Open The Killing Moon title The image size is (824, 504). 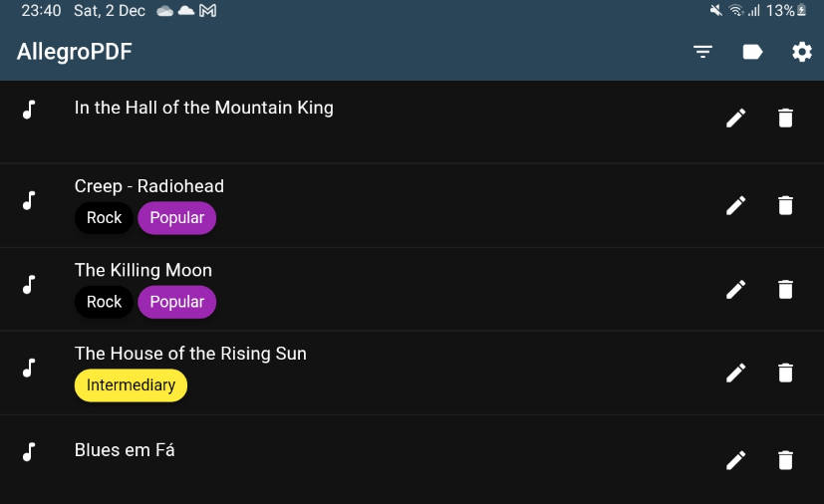pyautogui.click(x=143, y=270)
